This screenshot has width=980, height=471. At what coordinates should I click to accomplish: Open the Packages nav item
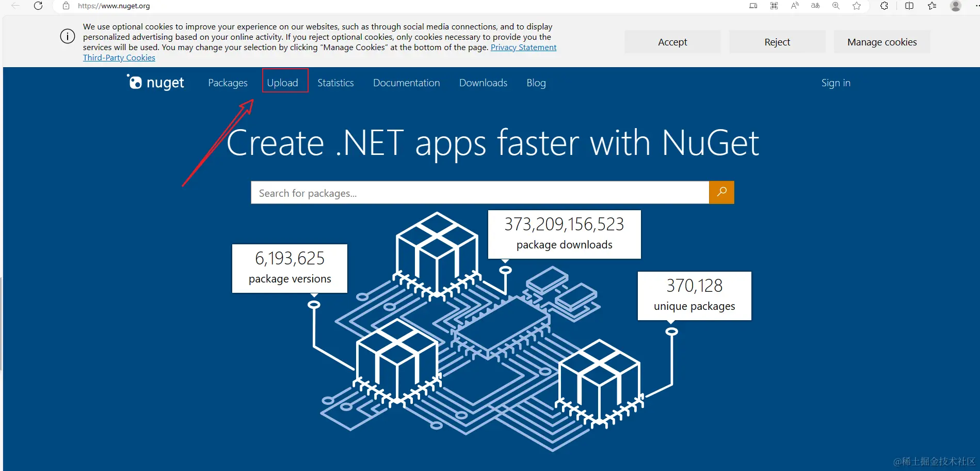point(228,83)
